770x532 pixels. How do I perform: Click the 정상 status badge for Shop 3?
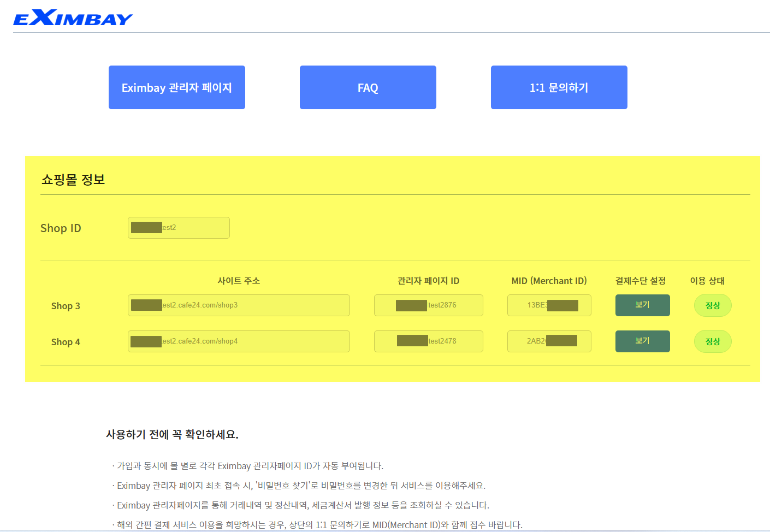713,305
